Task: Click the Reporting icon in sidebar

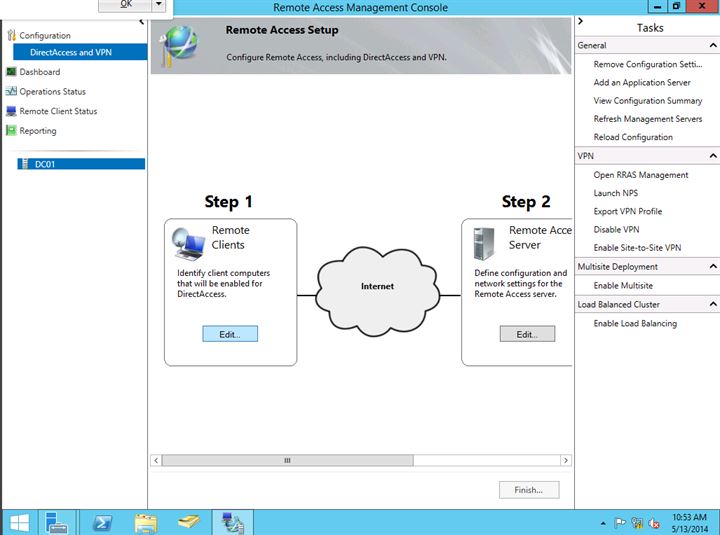Action: (11, 130)
